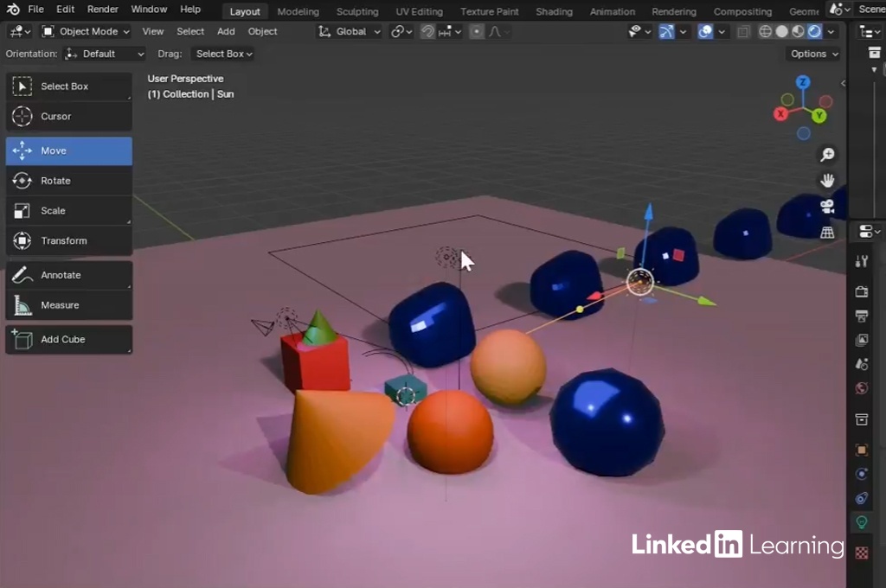Screen dimensions: 886x588
Task: Pick the Measure tool
Action: [68, 305]
